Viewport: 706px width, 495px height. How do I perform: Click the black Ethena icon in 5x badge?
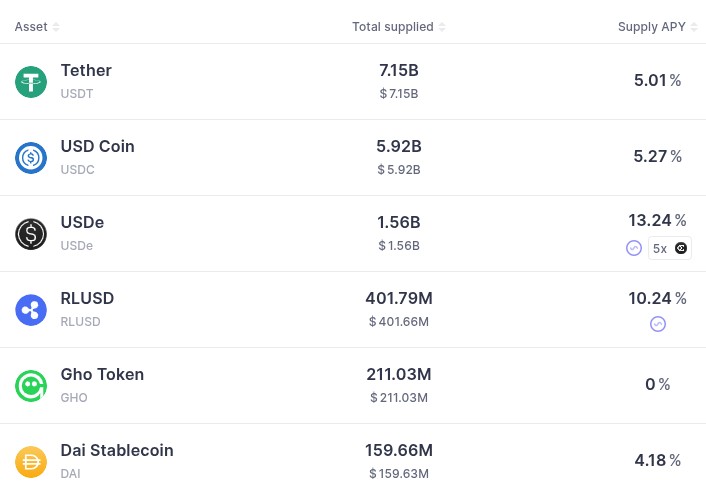pyautogui.click(x=681, y=248)
